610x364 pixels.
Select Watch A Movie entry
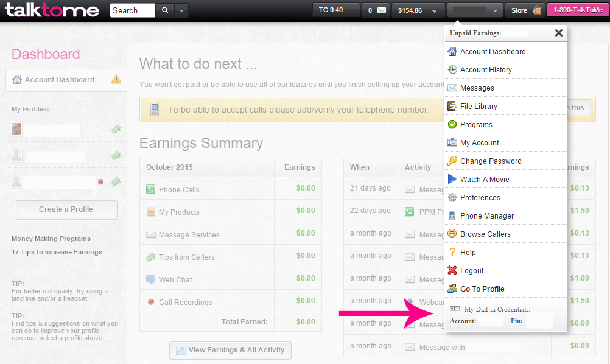506,180
